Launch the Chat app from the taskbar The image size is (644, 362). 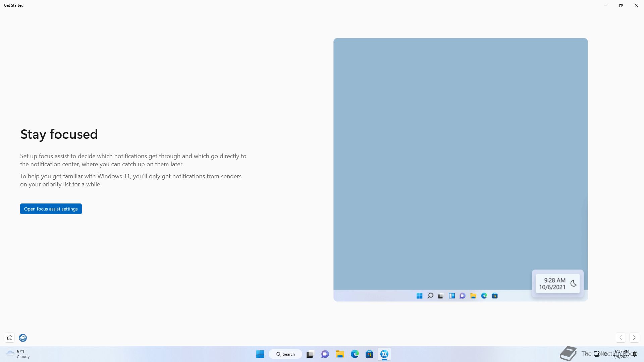coord(325,354)
